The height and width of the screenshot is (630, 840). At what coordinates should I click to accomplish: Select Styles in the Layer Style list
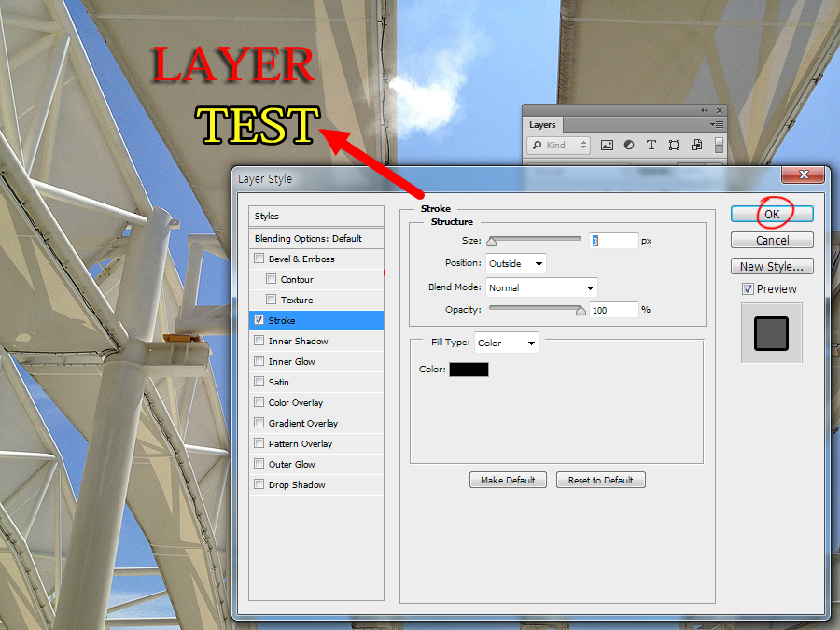click(316, 216)
